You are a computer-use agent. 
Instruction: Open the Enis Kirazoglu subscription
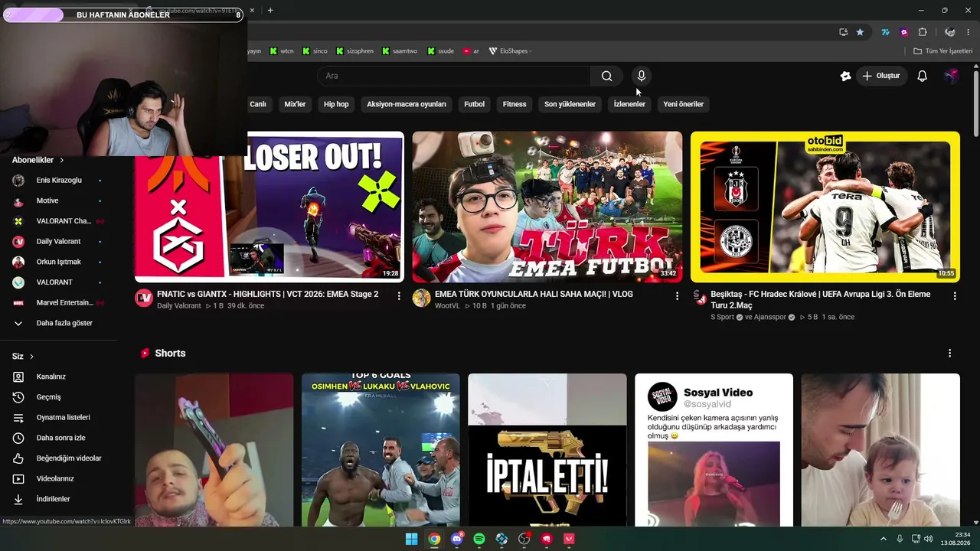tap(58, 181)
